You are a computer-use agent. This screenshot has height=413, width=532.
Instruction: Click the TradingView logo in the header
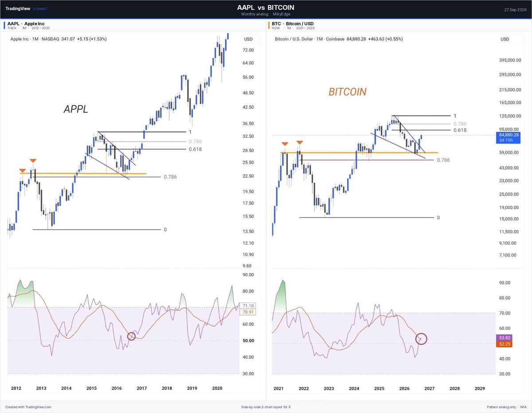(18, 9)
